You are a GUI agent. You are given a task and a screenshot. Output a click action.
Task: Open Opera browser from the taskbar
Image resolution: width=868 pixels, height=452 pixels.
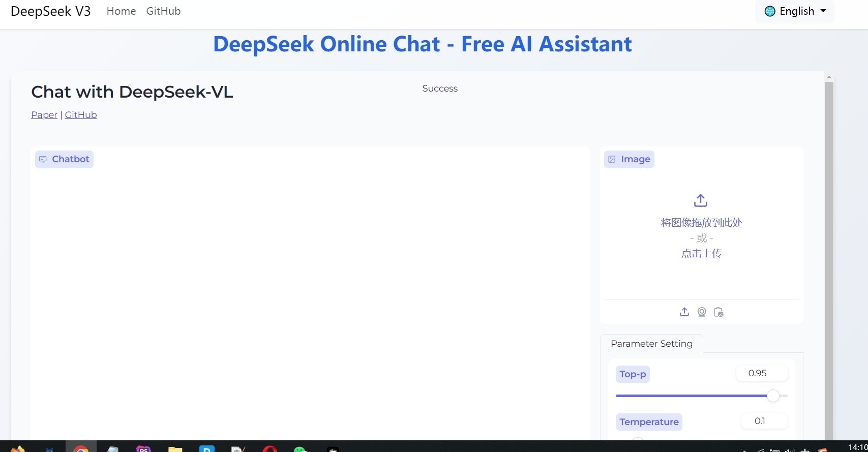[x=270, y=448]
